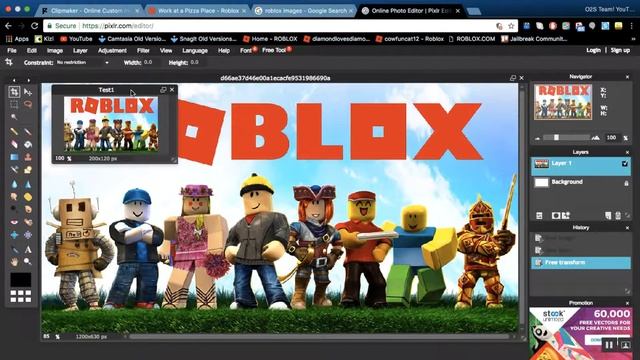
Task: Open the Language menu
Action: [x=195, y=50]
